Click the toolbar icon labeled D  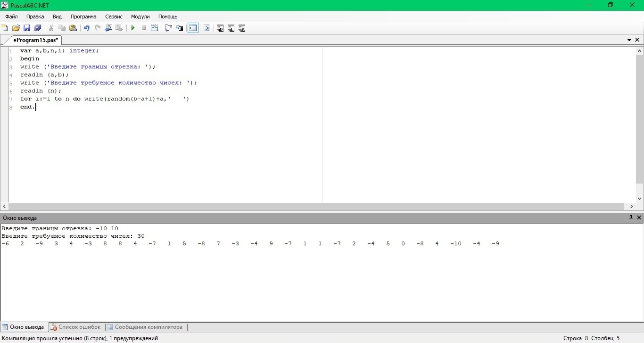click(x=220, y=28)
